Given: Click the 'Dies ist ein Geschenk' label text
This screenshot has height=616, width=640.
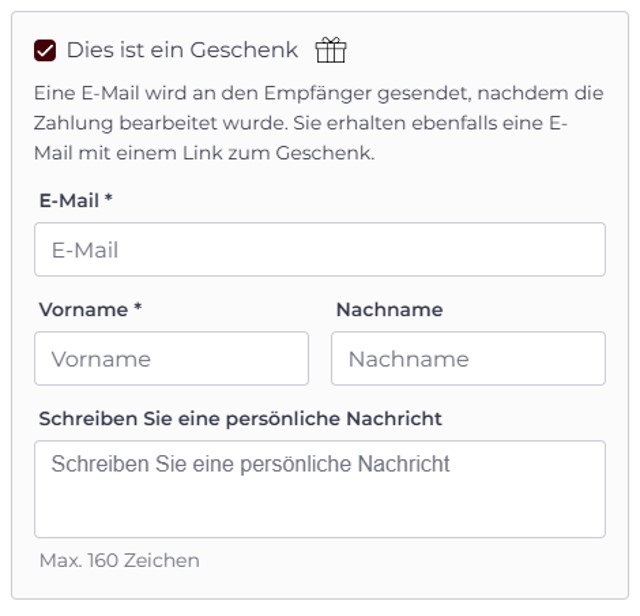Looking at the screenshot, I should tap(182, 50).
